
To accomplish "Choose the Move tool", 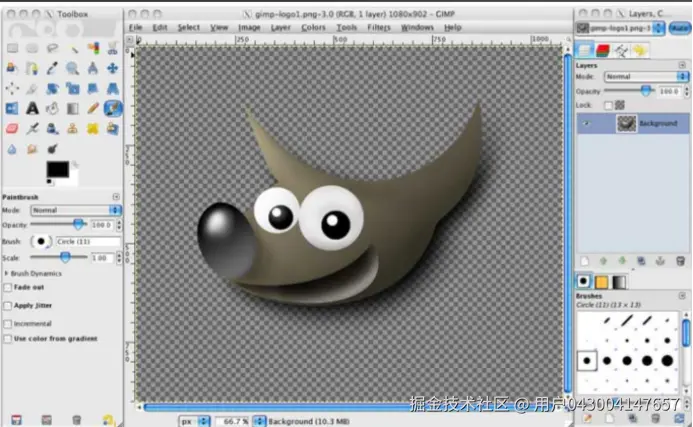I will click(113, 68).
